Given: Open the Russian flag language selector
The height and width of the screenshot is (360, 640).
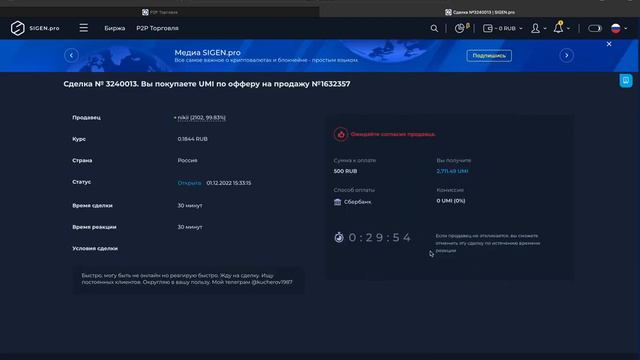Looking at the screenshot, I should [619, 28].
